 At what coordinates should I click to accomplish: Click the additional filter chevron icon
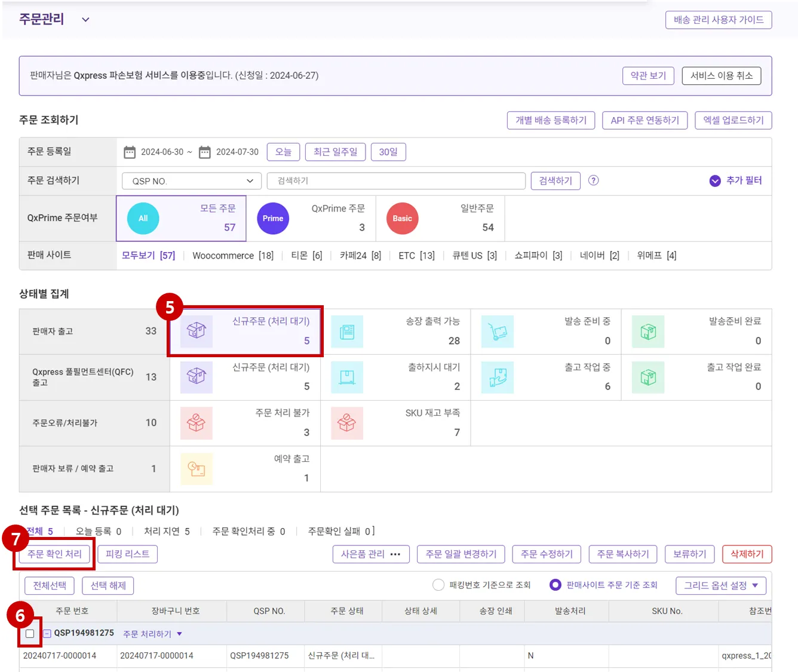(715, 181)
